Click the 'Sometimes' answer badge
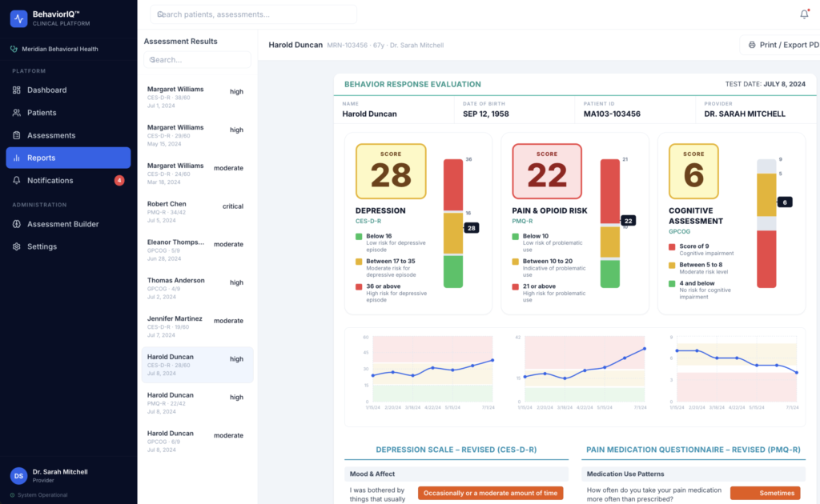The height and width of the screenshot is (504, 820). point(765,493)
